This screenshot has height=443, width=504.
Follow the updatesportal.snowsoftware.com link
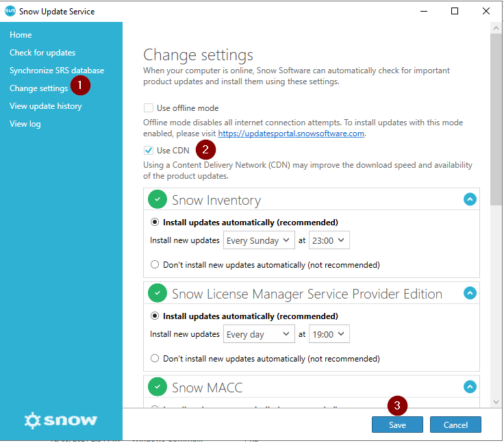tap(291, 134)
